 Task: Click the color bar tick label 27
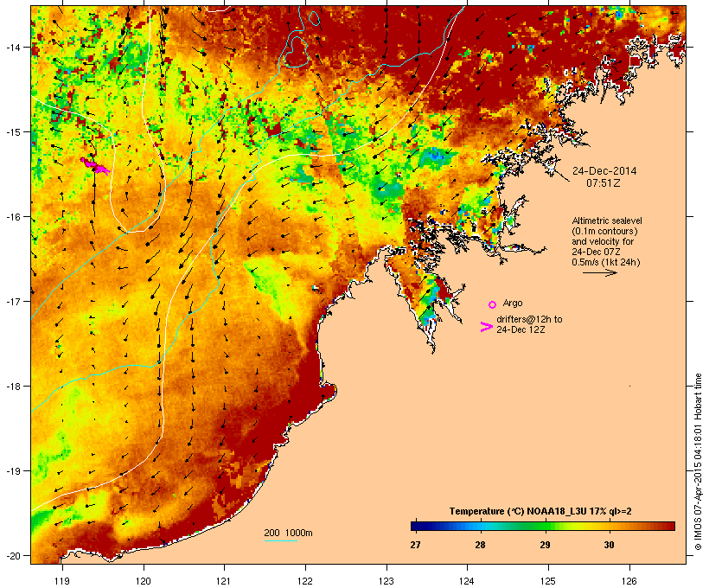[x=415, y=545]
